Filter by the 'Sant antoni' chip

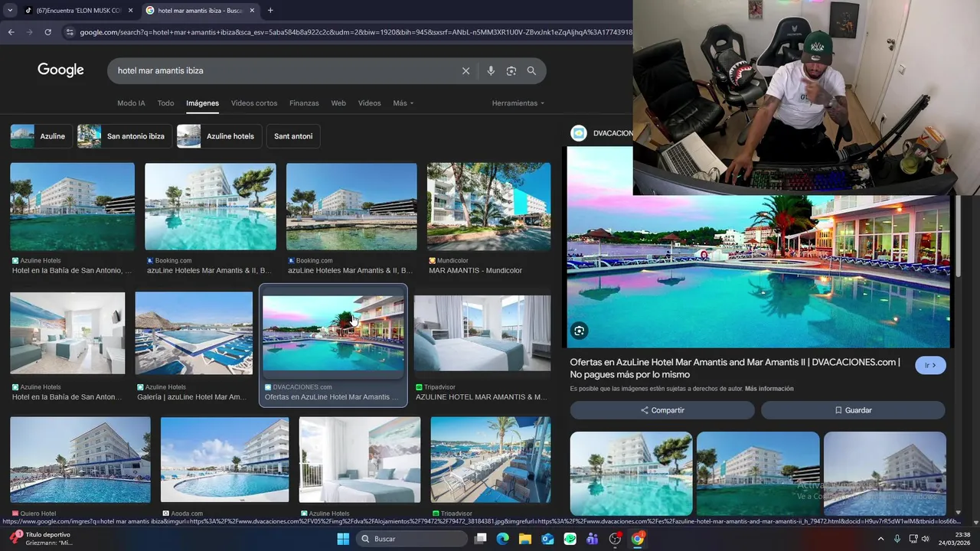tap(293, 136)
